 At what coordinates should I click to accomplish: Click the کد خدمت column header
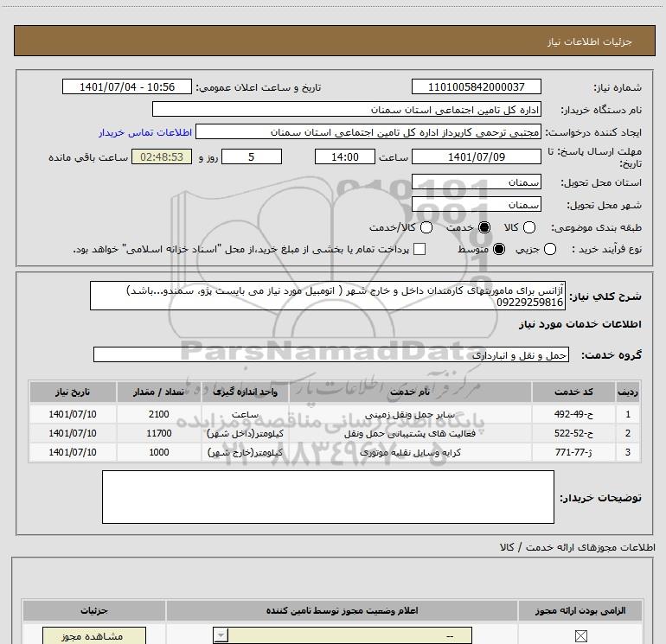pyautogui.click(x=573, y=392)
